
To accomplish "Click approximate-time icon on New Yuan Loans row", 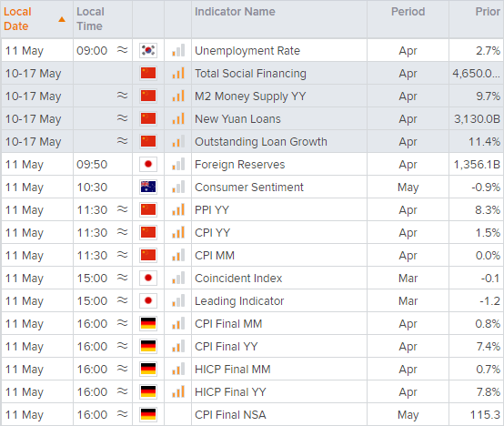I will [x=122, y=118].
